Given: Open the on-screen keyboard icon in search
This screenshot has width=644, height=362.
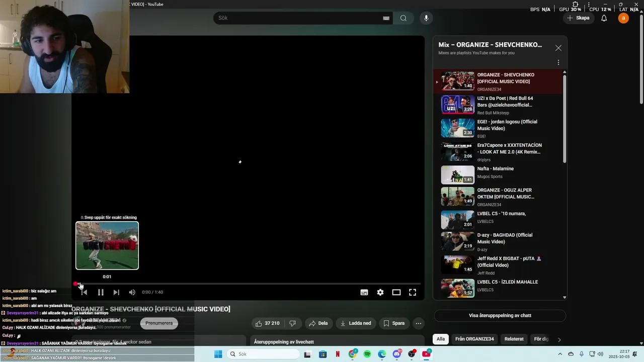Looking at the screenshot, I should 386,18.
